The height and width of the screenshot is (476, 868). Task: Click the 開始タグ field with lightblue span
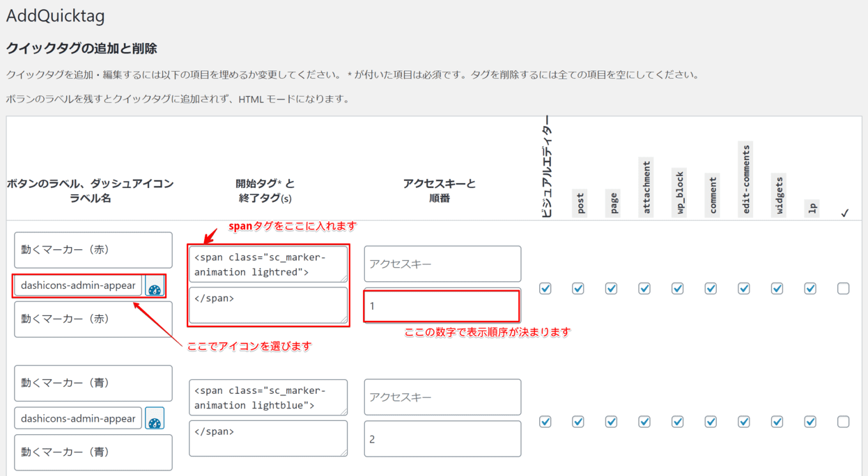point(268,397)
